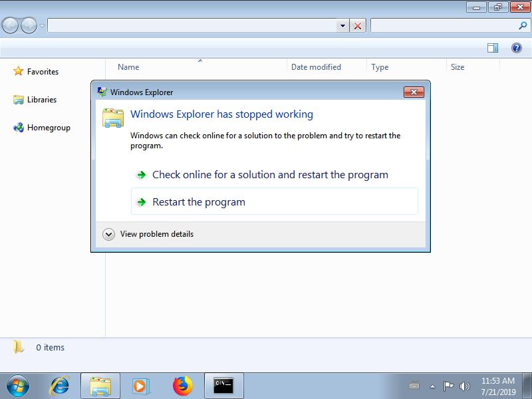The width and height of the screenshot is (532, 399).
Task: Switch to Command Prompt taskbar button
Action: point(223,386)
